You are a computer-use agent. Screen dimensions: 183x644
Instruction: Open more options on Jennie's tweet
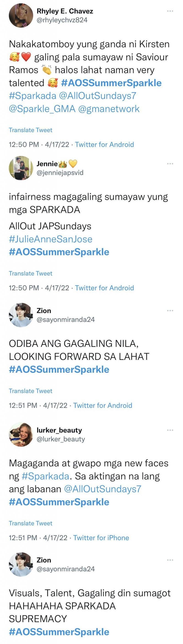pyautogui.click(x=170, y=164)
